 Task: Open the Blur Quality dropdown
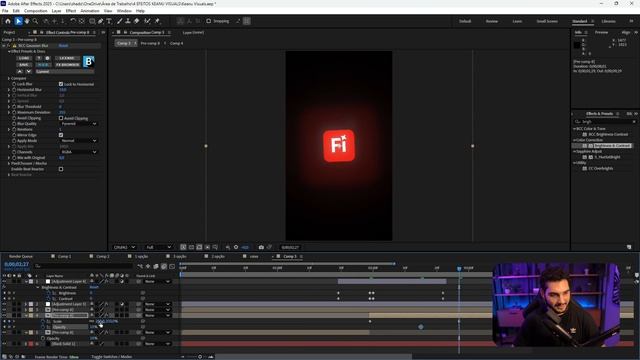pyautogui.click(x=78, y=124)
